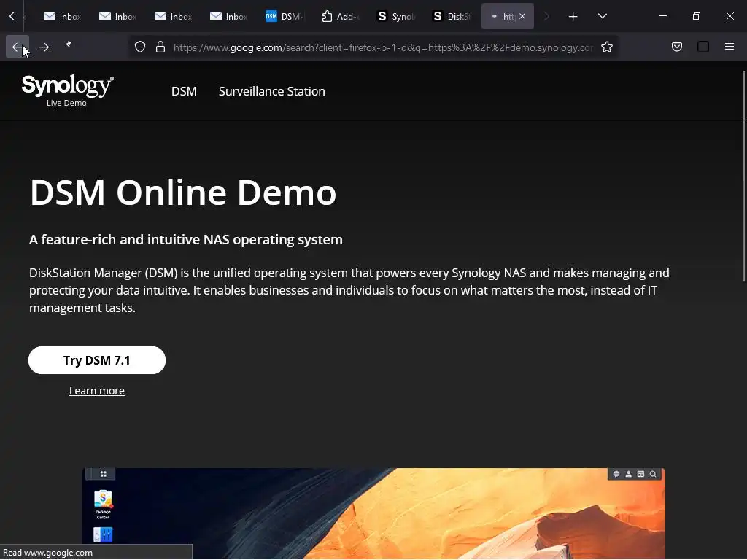Click the Package Center icon in preview
This screenshot has height=560, width=747.
[103, 505]
